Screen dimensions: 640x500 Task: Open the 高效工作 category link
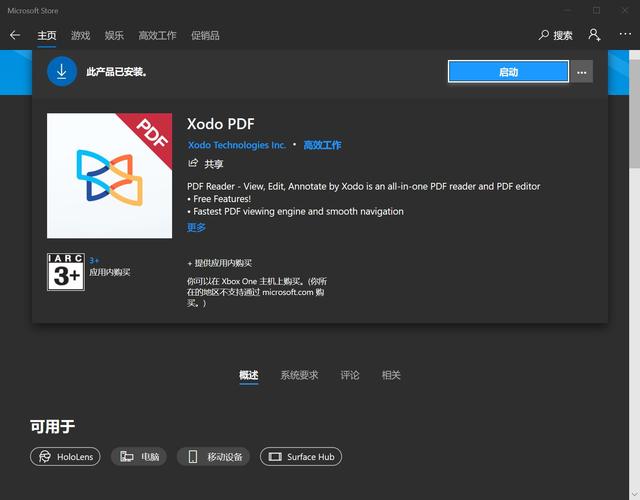click(322, 145)
